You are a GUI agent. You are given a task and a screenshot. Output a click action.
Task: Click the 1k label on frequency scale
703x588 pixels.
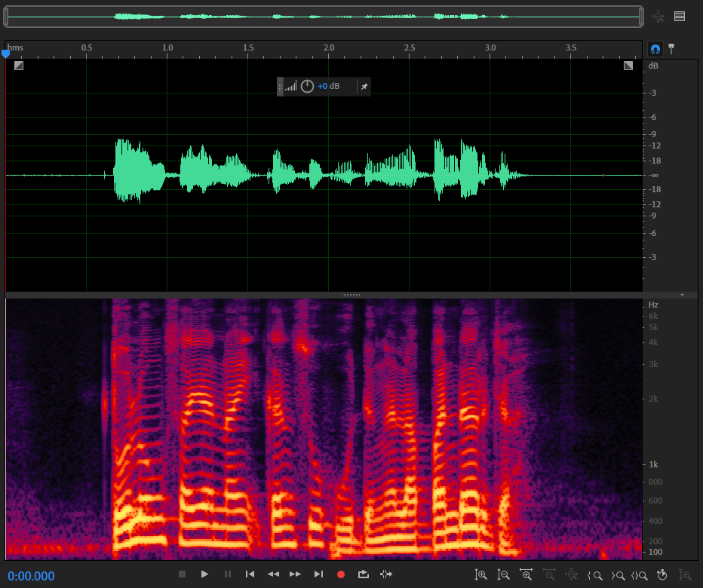click(653, 464)
